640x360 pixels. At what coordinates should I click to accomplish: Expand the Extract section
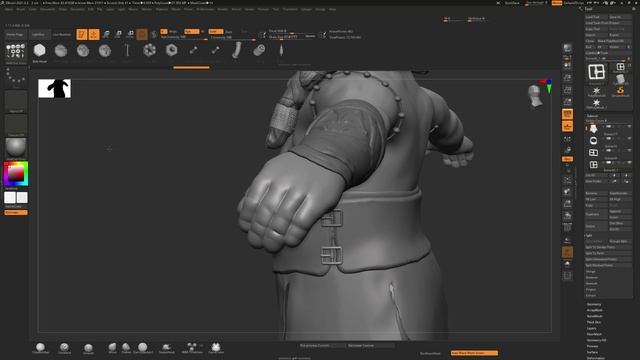[591, 296]
